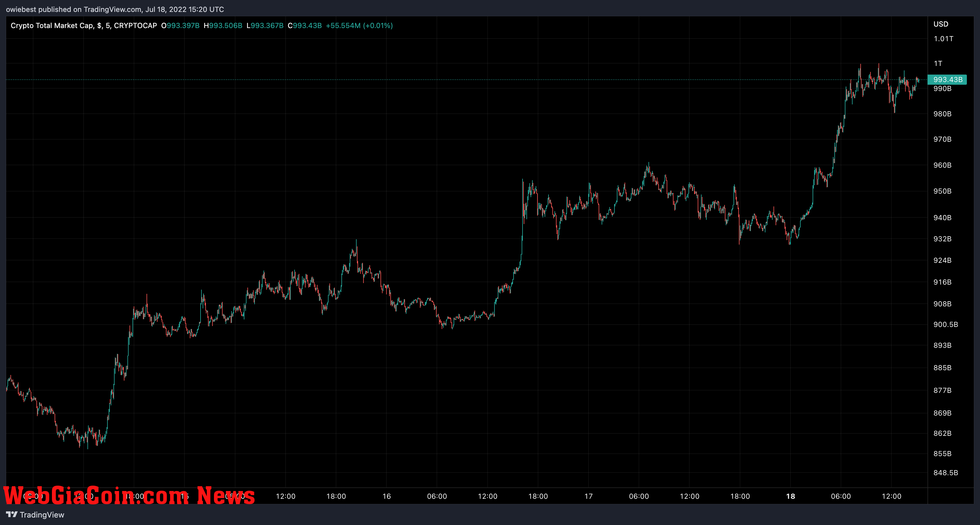This screenshot has height=525, width=980.
Task: Click the 950B price axis label
Action: coord(942,191)
